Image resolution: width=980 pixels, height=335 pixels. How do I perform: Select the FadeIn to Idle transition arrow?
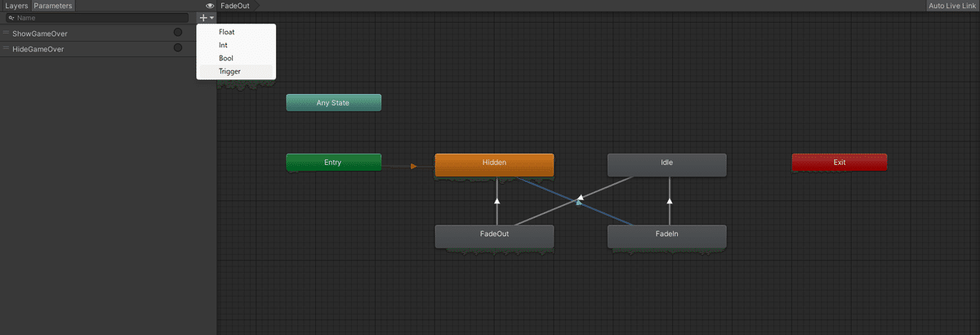[670, 200]
